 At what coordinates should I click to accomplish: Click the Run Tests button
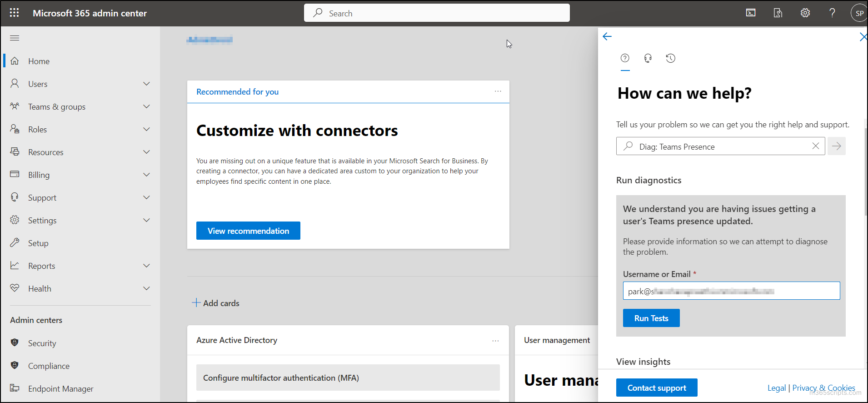[651, 318]
